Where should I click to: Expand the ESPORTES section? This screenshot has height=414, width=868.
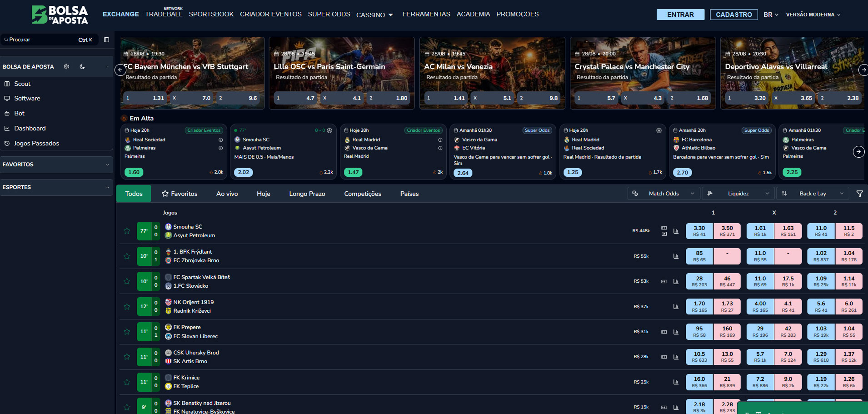[56, 187]
